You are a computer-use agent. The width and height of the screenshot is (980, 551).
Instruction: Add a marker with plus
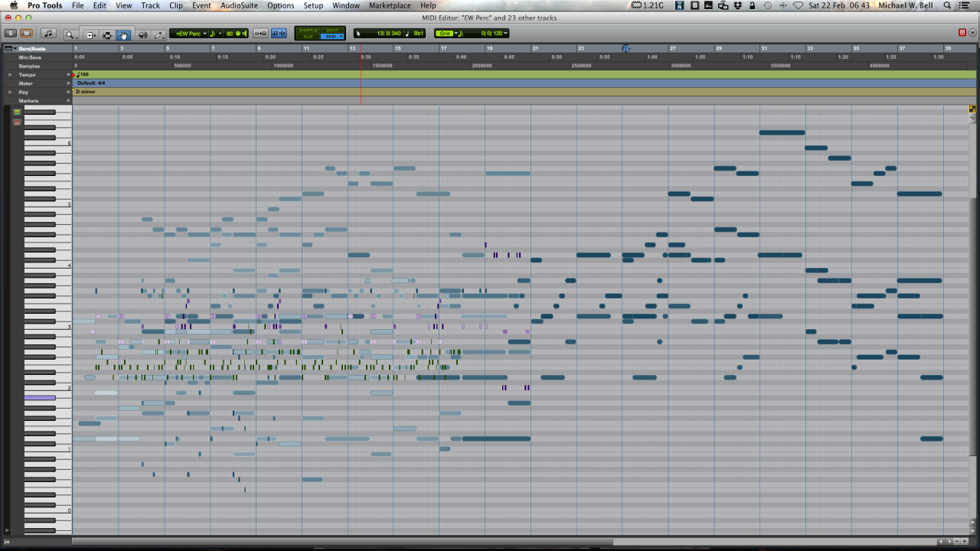pyautogui.click(x=68, y=100)
